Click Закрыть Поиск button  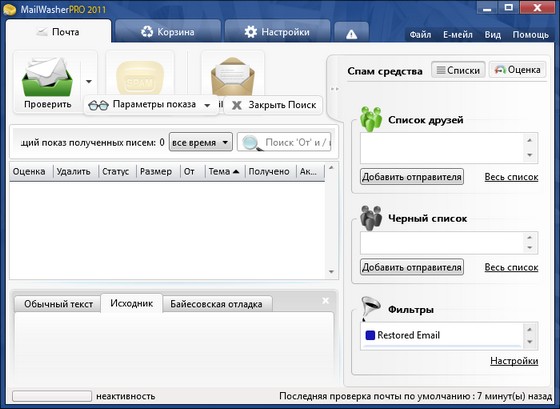click(x=273, y=105)
